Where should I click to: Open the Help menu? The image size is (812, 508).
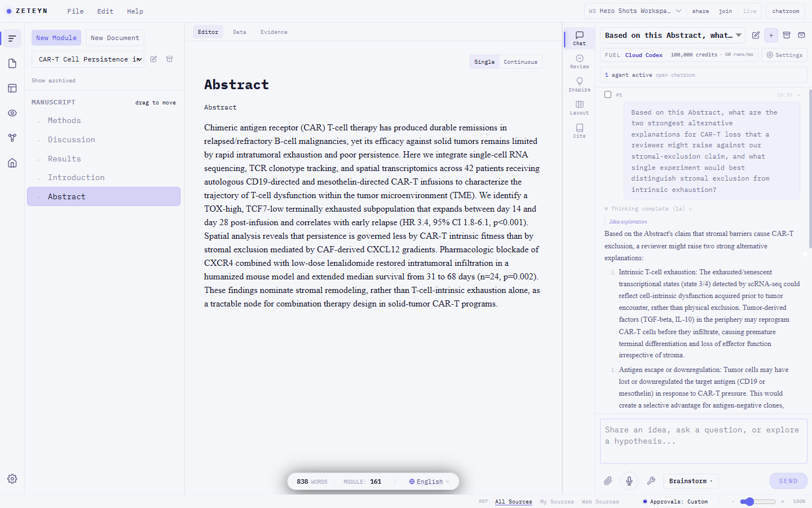coord(135,11)
